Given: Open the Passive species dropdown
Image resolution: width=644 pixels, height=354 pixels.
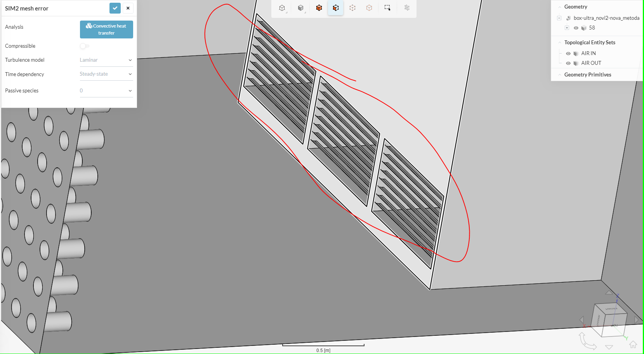Looking at the screenshot, I should 106,91.
